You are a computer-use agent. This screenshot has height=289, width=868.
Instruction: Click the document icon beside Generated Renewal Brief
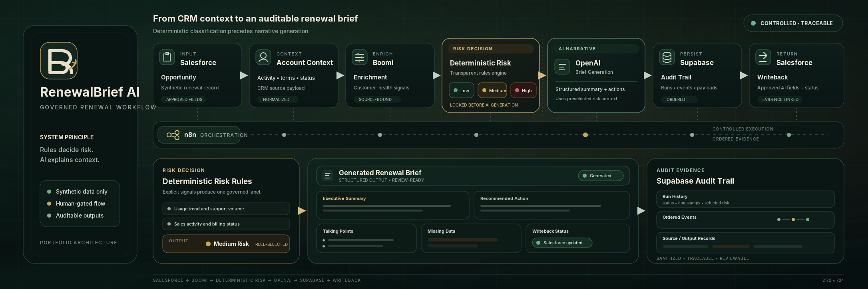coord(327,176)
